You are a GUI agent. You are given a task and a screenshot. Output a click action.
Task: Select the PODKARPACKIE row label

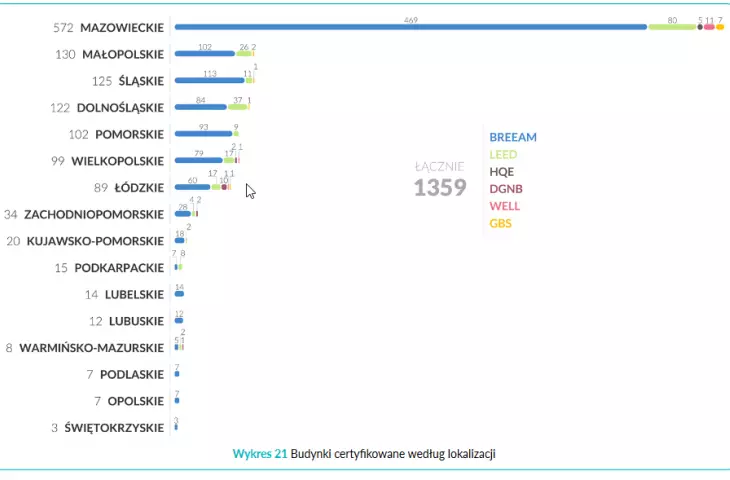tap(119, 268)
